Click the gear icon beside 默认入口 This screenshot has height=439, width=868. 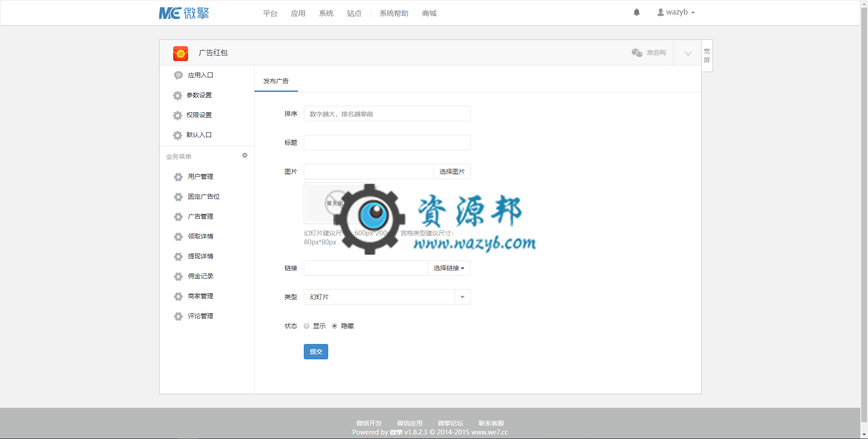tap(178, 135)
